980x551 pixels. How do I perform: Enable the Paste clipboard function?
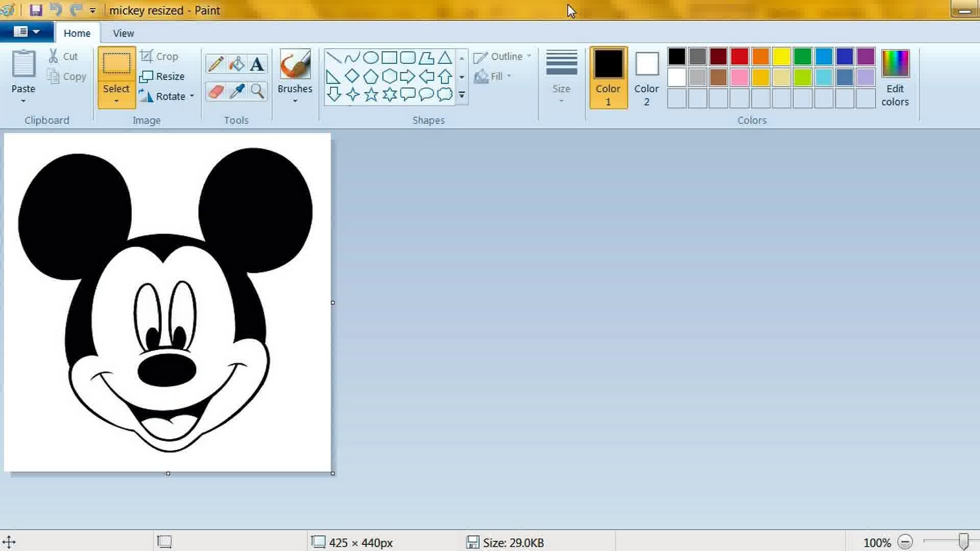(23, 76)
